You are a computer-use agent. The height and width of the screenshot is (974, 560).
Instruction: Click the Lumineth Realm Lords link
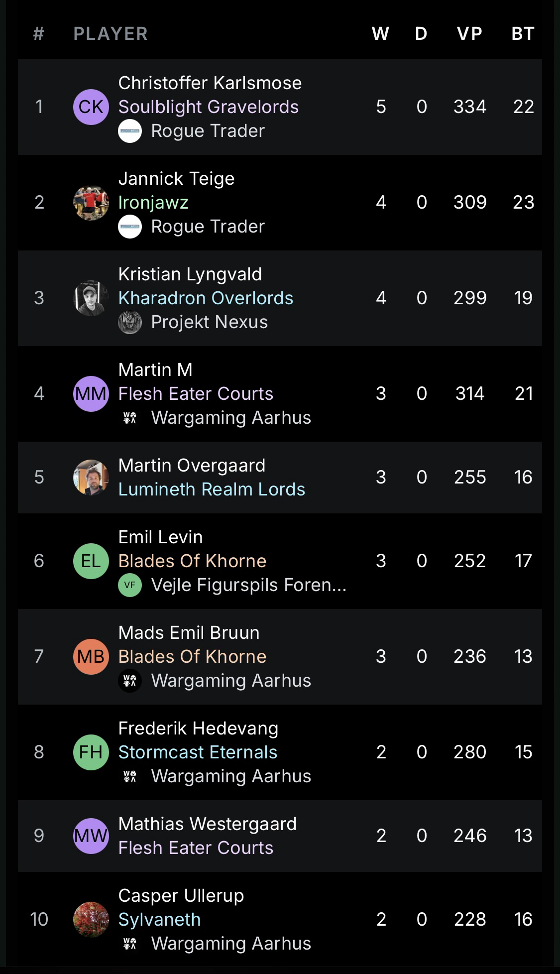212,489
